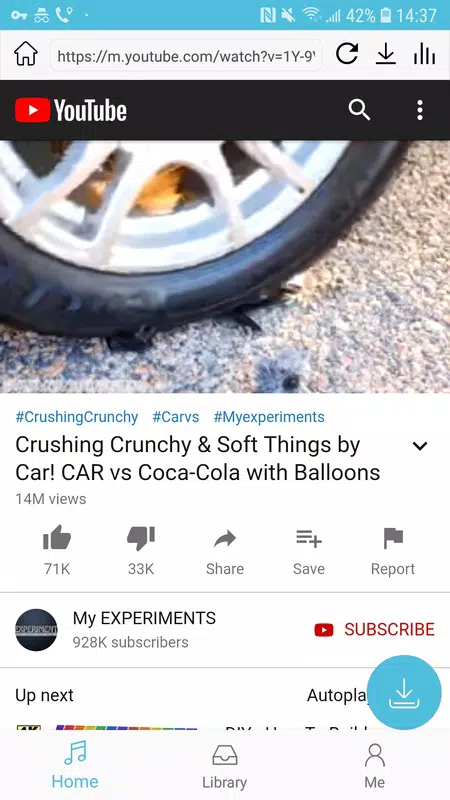Screen dimensions: 450x800
Task: Edit the YouTube URL address field
Action: (x=186, y=55)
